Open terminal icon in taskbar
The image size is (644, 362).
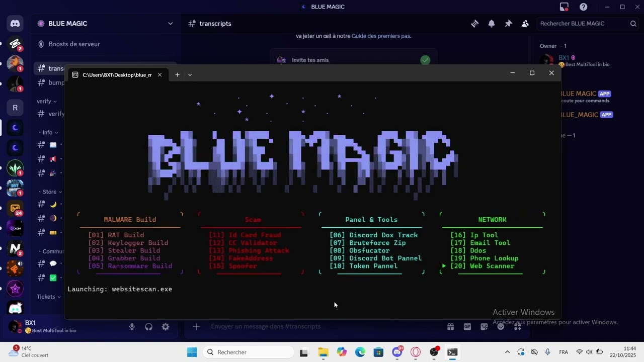pyautogui.click(x=452, y=352)
